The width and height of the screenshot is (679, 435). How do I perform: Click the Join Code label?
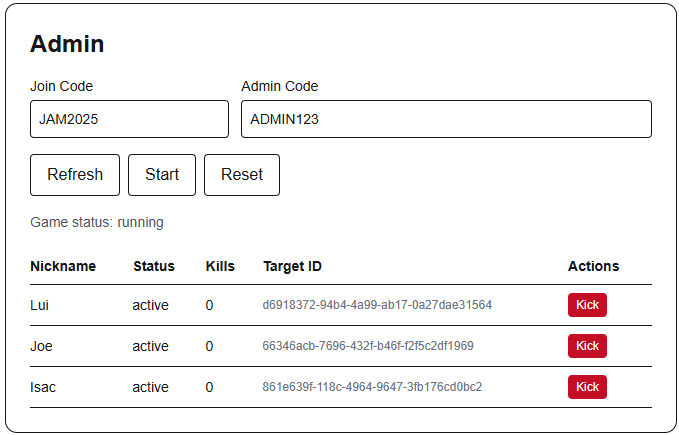pos(61,86)
